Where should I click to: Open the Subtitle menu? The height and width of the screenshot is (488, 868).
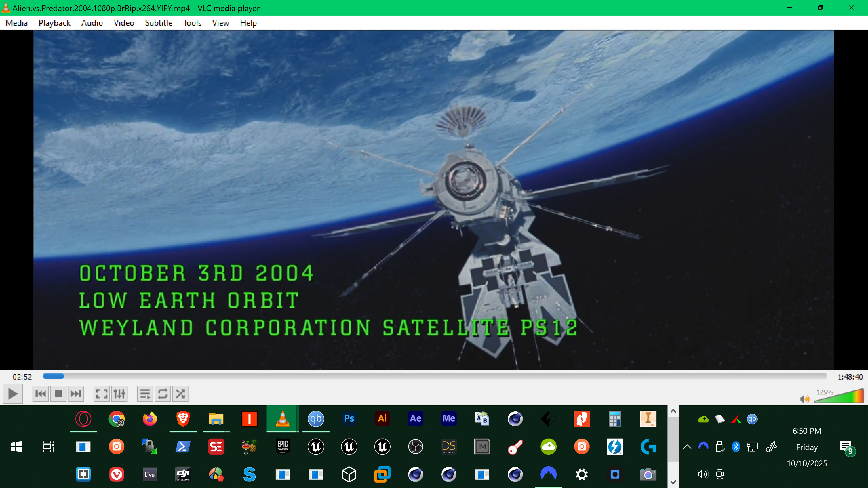click(x=158, y=23)
